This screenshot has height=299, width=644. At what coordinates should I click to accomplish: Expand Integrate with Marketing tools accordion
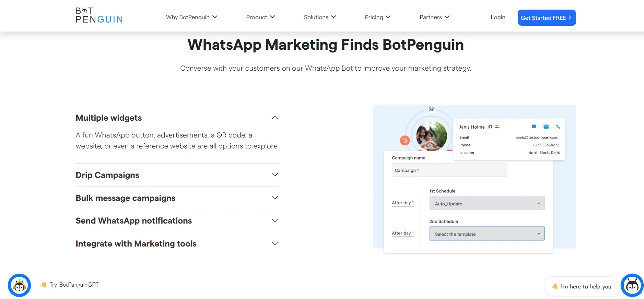[177, 243]
